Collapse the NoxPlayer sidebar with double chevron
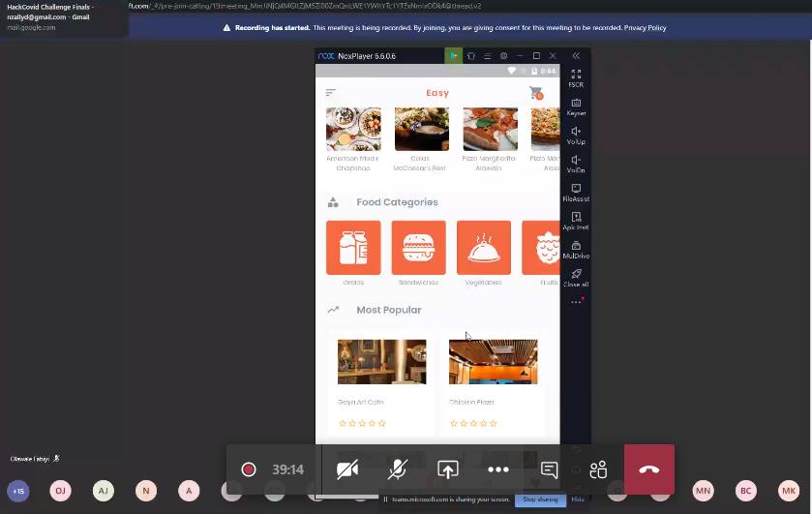This screenshot has height=514, width=812. point(576,55)
